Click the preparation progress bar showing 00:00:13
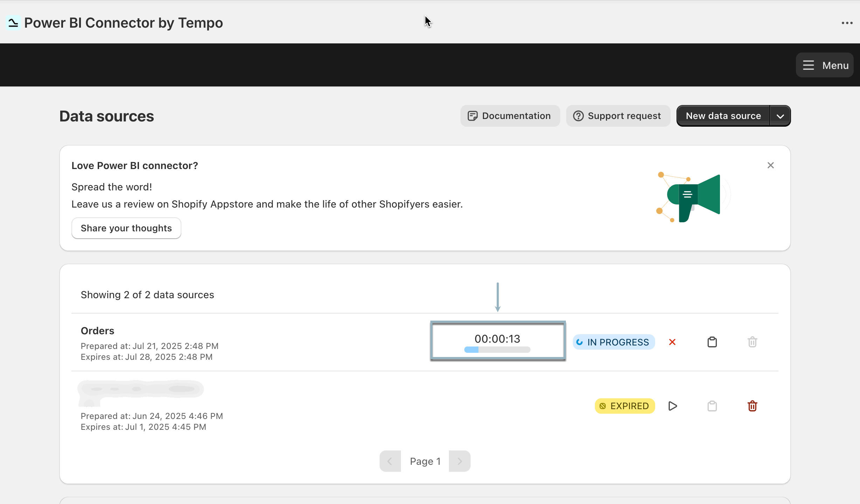Screen dimensions: 860x504 pyautogui.click(x=497, y=341)
